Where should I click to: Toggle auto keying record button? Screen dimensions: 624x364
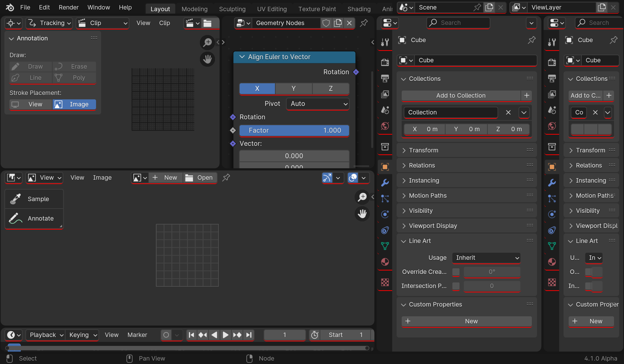coord(166,335)
